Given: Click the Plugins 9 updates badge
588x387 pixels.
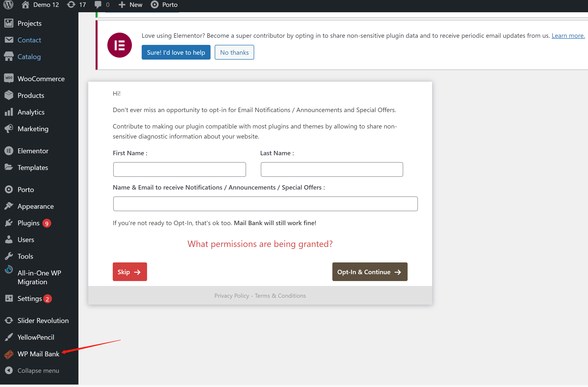Looking at the screenshot, I should [47, 223].
